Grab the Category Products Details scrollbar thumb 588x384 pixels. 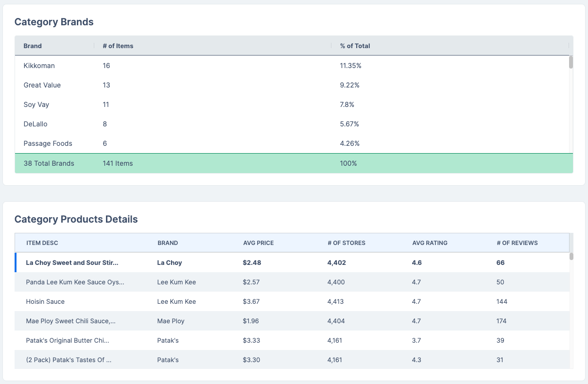pos(571,257)
